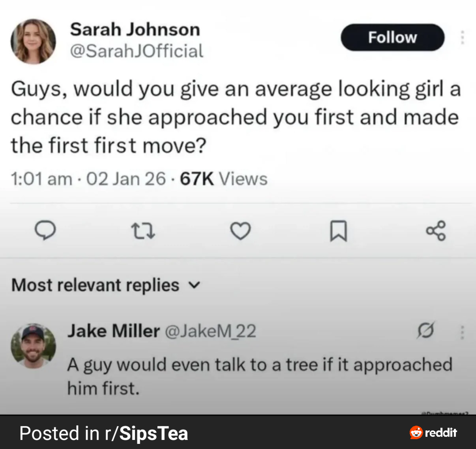Viewport: 476px width, 449px height.
Task: Click the reddit logo in the bottom bar
Action: 433,432
